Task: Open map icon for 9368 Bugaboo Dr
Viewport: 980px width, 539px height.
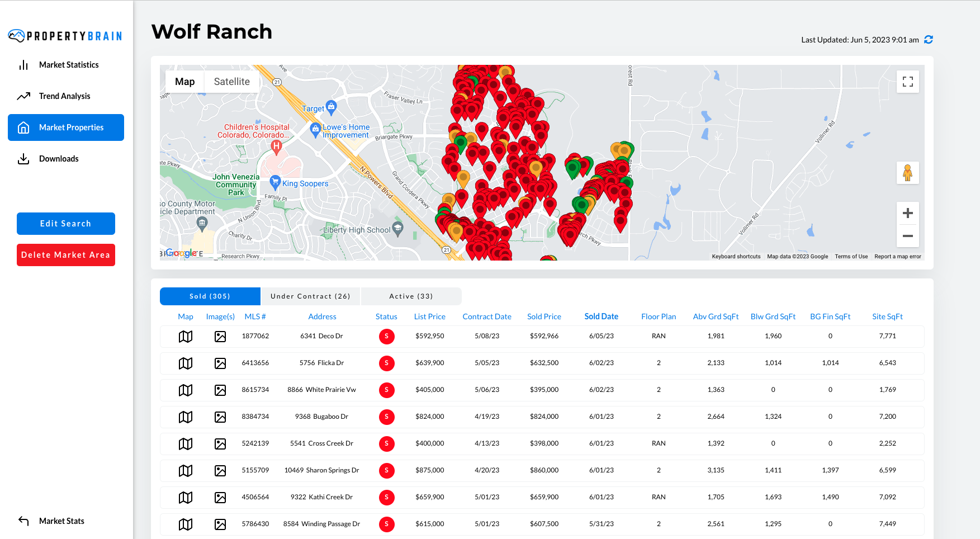Action: click(186, 417)
